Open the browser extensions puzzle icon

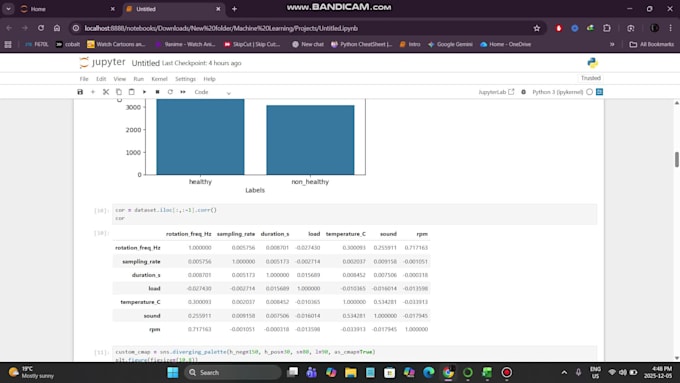(x=607, y=28)
